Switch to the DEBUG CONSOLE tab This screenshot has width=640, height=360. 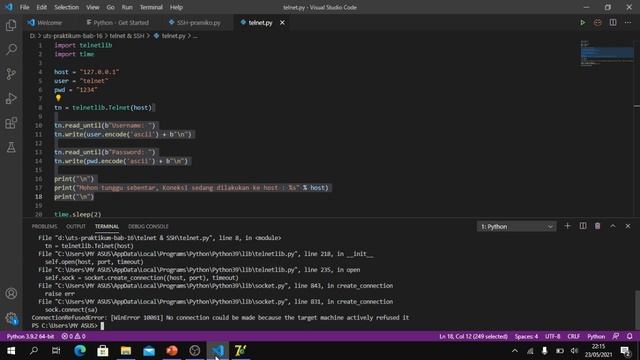(x=148, y=227)
